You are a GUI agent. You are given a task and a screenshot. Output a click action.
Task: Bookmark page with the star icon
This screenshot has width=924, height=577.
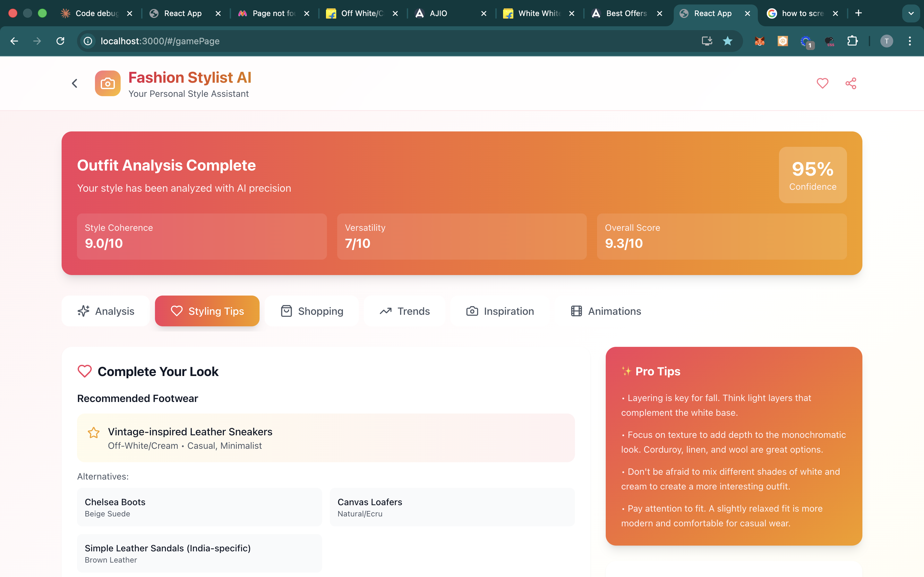(727, 41)
